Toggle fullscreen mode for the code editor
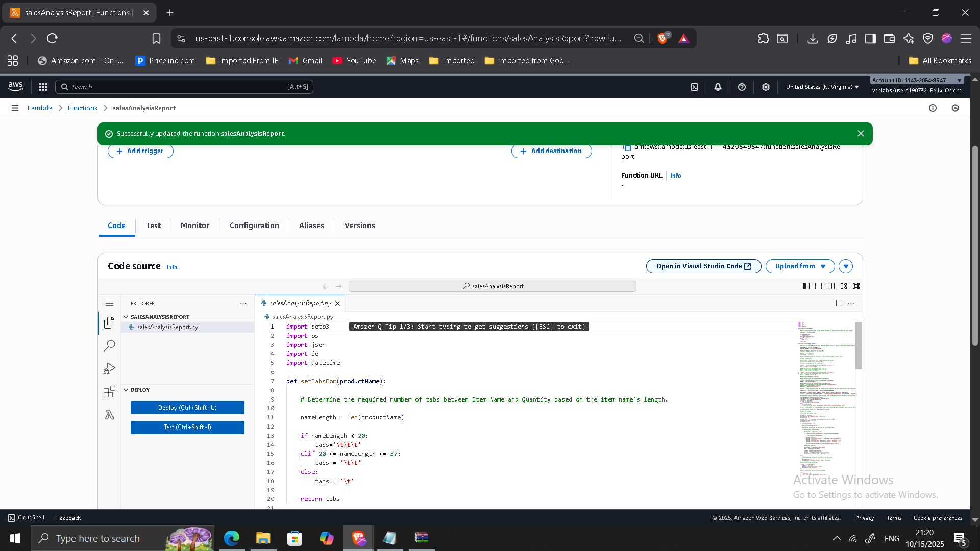 pos(856,286)
